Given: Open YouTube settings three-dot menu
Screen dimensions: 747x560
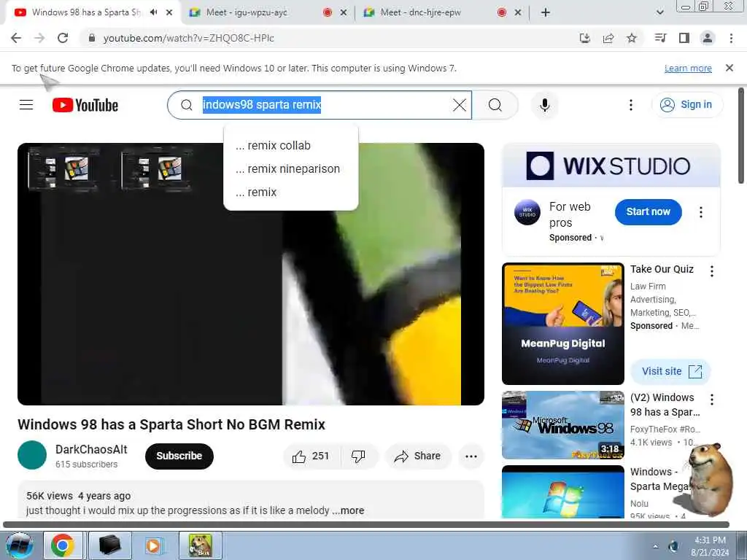Looking at the screenshot, I should tap(631, 105).
